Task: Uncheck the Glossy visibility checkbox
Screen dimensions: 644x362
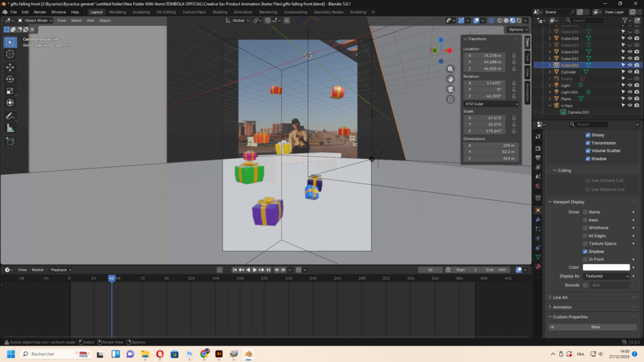Action: (588, 135)
